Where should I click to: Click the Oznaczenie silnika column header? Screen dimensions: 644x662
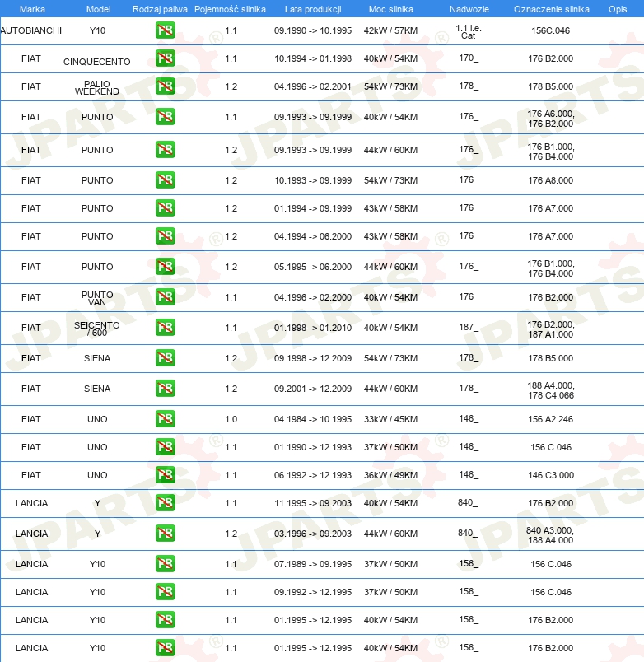coord(552,9)
